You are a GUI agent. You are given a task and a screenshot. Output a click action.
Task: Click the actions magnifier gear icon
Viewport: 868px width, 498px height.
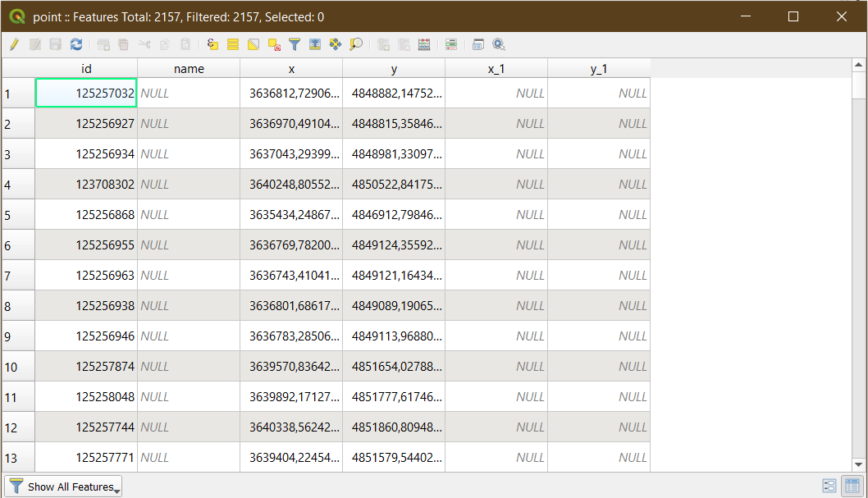click(x=499, y=44)
